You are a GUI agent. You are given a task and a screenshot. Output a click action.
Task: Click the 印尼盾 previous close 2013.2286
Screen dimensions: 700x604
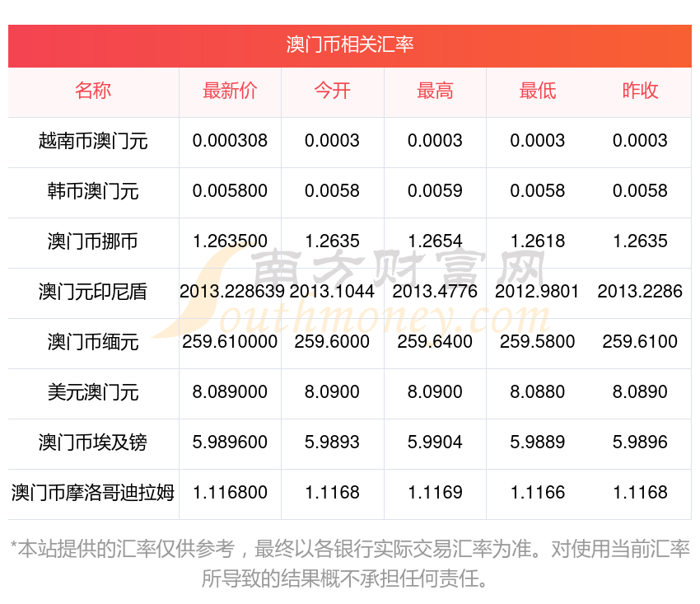point(640,291)
